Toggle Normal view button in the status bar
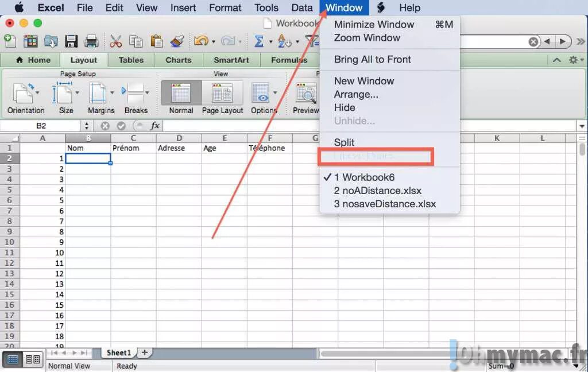 coord(13,359)
